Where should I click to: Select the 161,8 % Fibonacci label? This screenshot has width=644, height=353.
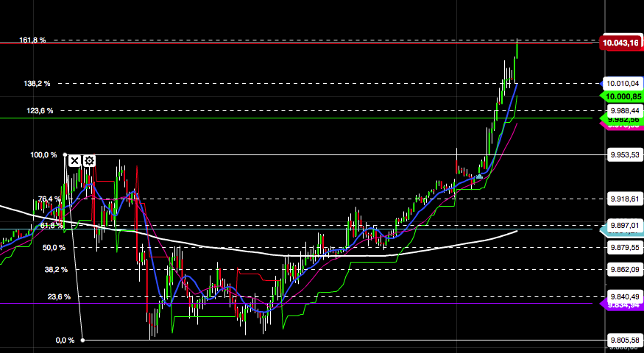32,40
